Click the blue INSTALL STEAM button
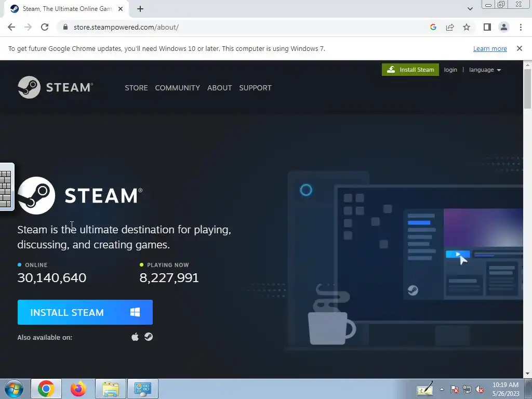532x399 pixels. coord(85,312)
